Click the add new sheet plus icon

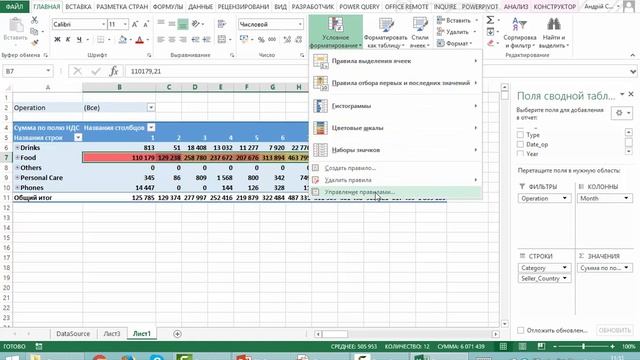[x=177, y=334]
